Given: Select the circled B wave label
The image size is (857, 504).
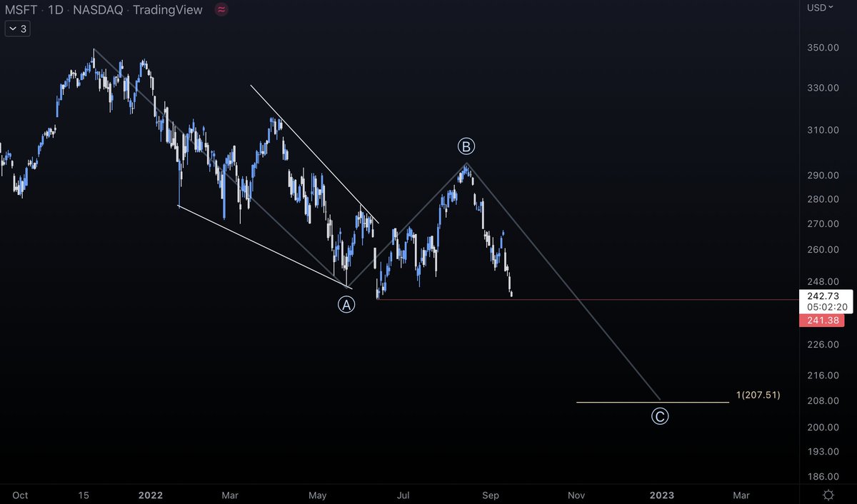Looking at the screenshot, I should click(x=466, y=146).
